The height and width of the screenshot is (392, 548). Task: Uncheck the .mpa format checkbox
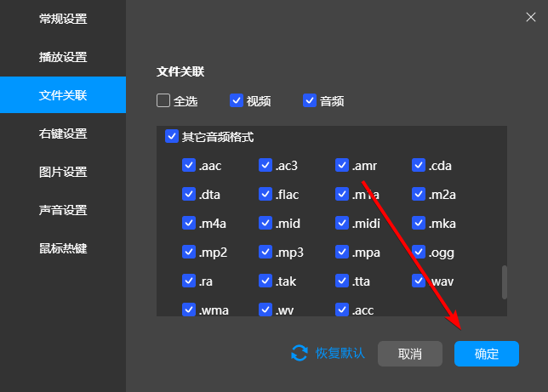342,253
